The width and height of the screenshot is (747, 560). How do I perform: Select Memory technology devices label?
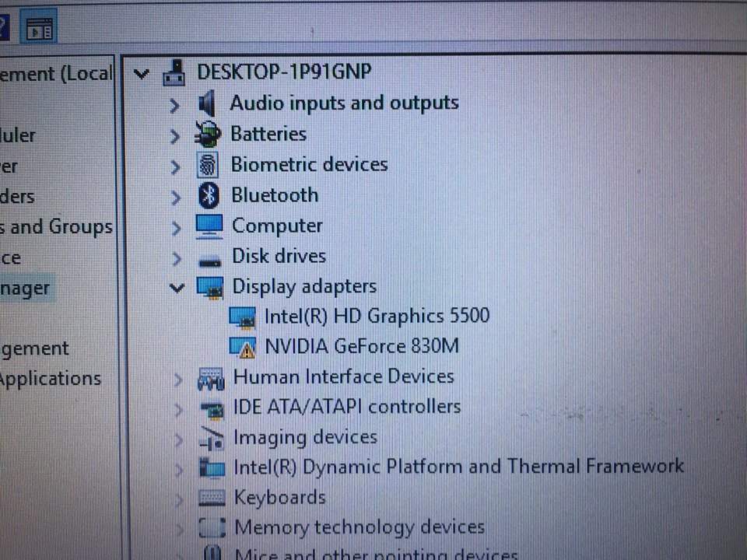(359, 527)
